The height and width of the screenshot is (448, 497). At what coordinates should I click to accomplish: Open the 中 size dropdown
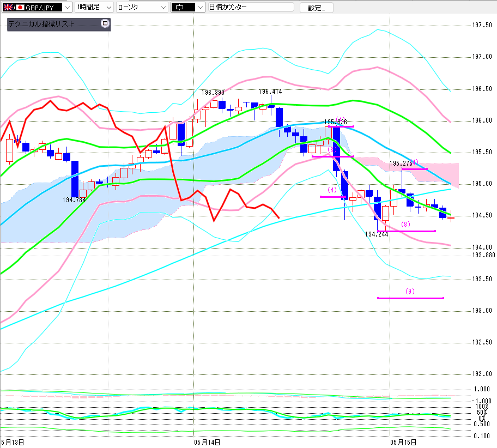pos(188,7)
